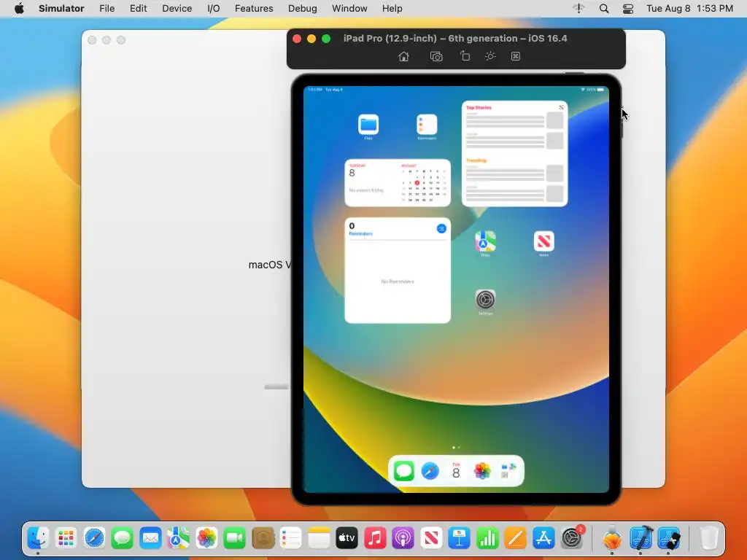
Task: Open News from the macOS Dock
Action: click(431, 539)
